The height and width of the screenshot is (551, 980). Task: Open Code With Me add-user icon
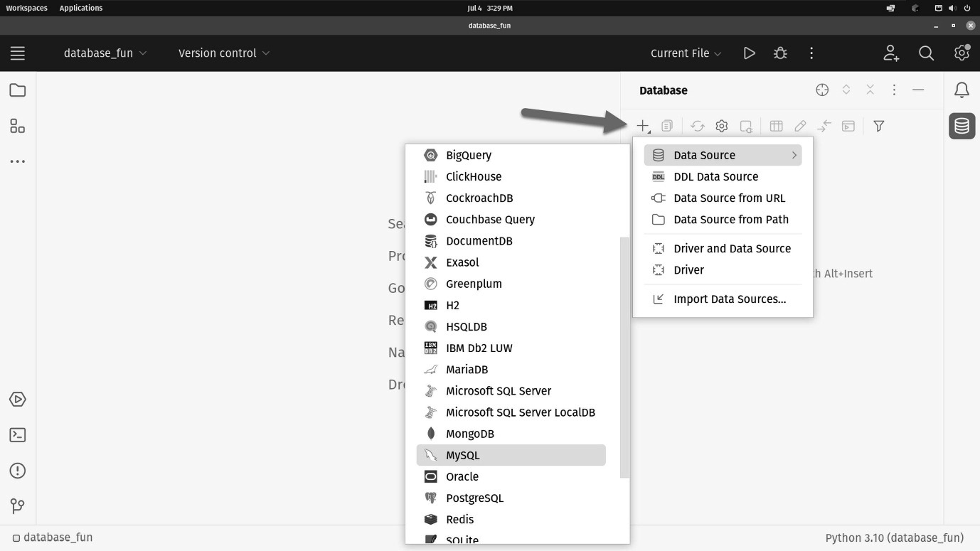point(891,53)
